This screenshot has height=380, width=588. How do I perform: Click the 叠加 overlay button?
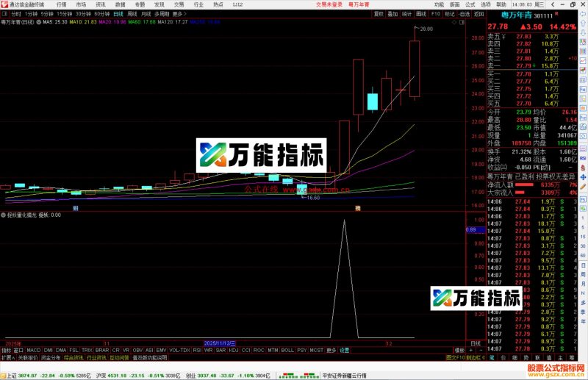pyautogui.click(x=392, y=14)
